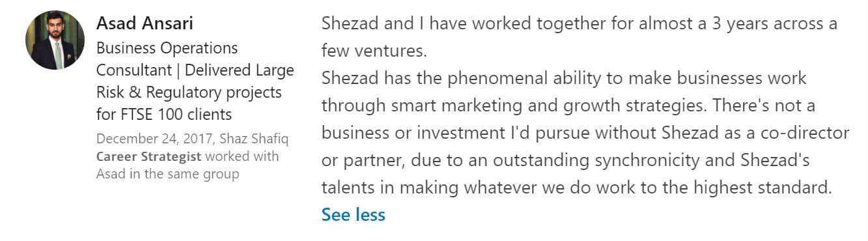Click the "Business Operations" headline line
The image size is (868, 241).
click(x=167, y=48)
